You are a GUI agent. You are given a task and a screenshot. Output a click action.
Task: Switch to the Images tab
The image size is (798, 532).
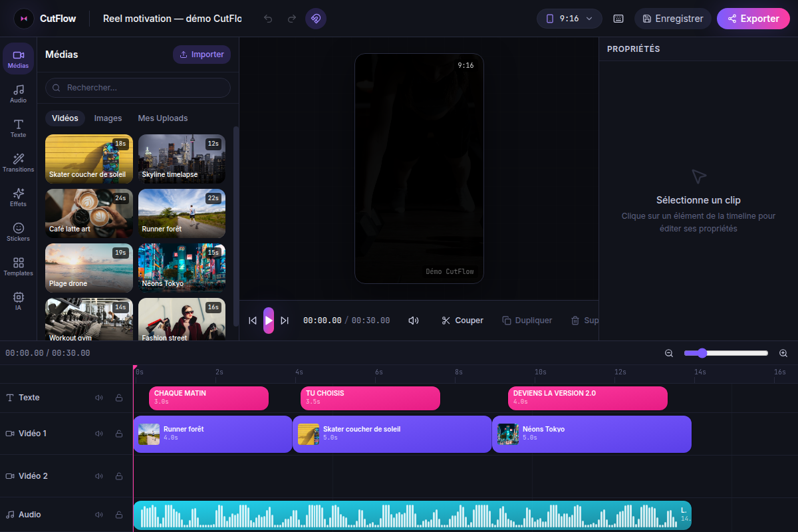tap(108, 118)
